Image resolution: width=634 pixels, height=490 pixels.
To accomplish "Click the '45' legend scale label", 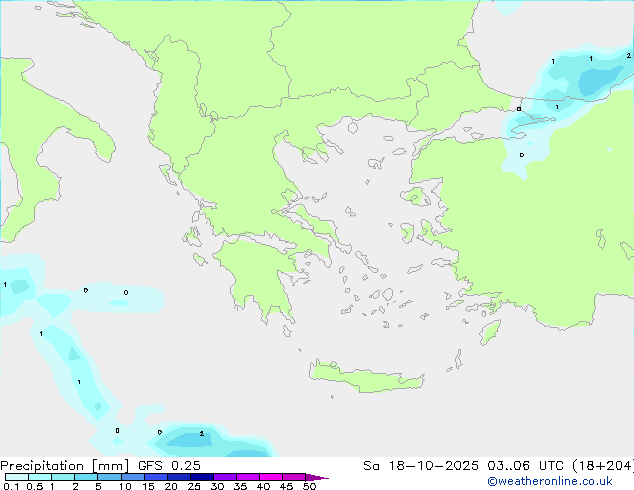I will click(286, 486).
